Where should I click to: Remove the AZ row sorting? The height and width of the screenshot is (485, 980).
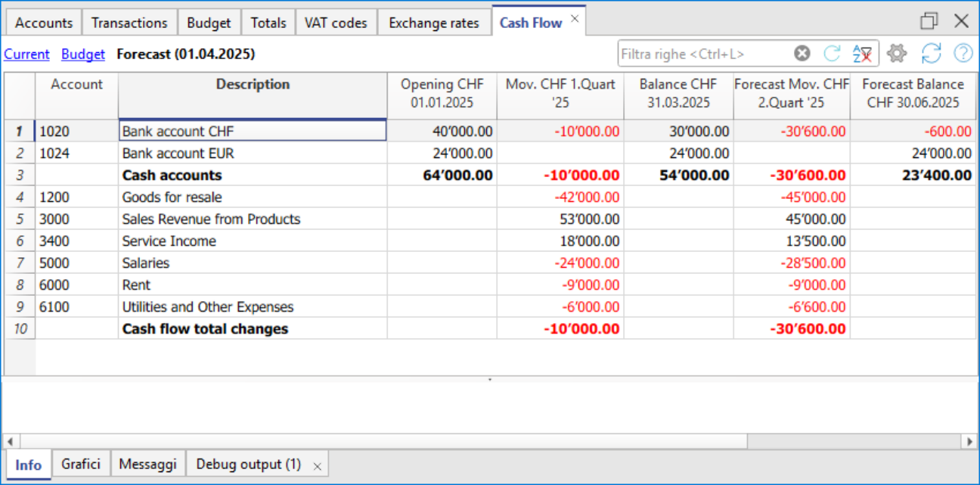pyautogui.click(x=862, y=53)
